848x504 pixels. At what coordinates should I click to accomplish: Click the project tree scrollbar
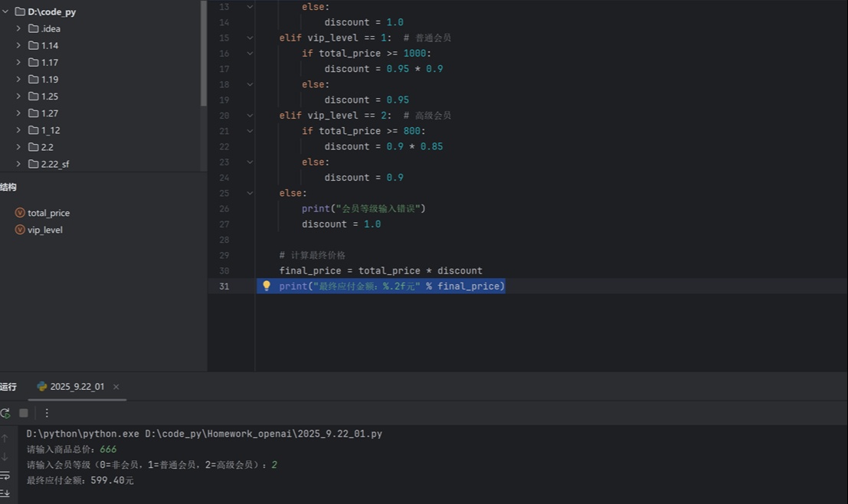pos(204,53)
